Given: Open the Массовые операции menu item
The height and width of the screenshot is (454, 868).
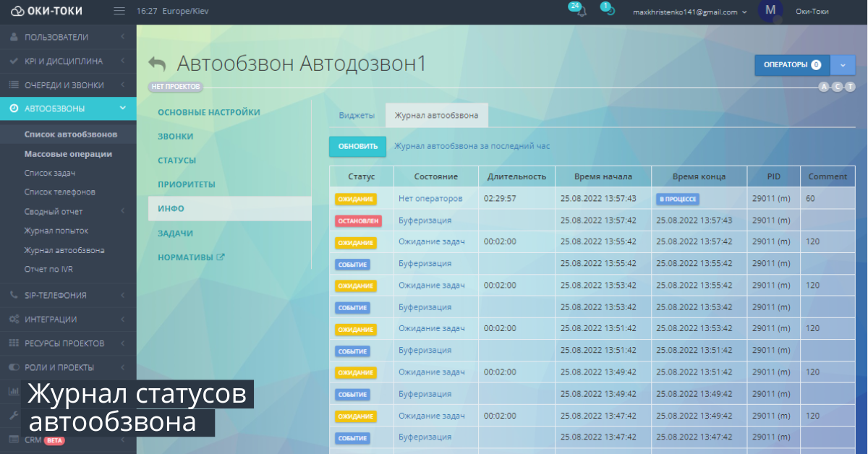Looking at the screenshot, I should 67,153.
